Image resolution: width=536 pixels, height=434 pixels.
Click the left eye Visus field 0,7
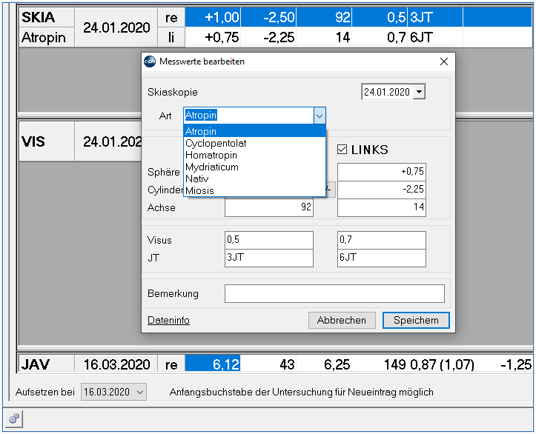(381, 240)
